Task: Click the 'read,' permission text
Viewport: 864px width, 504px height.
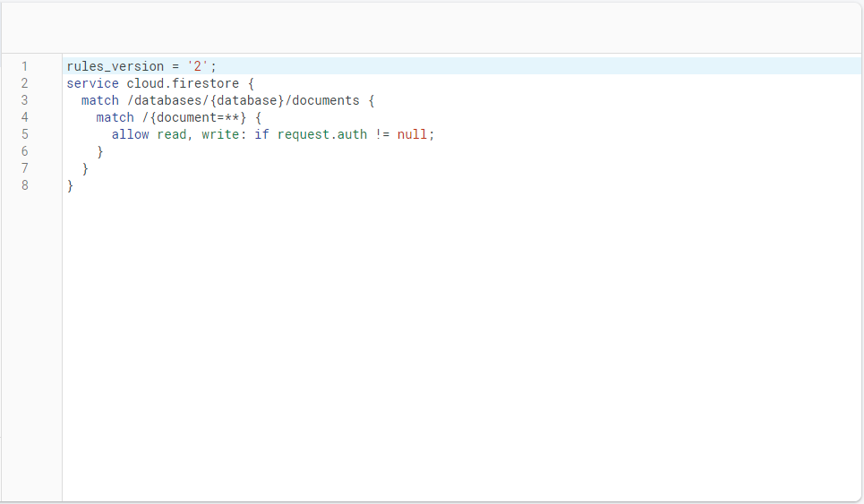Action: pyautogui.click(x=175, y=135)
